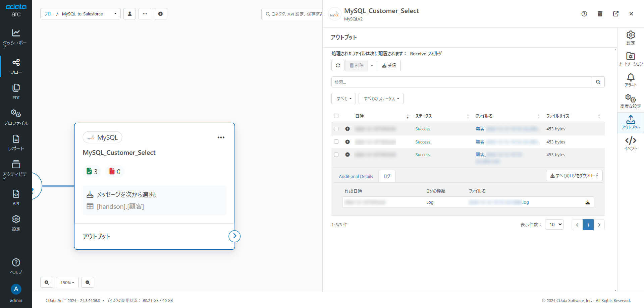Click the search magnifier button in output panel
This screenshot has height=308, width=644.
[x=598, y=82]
